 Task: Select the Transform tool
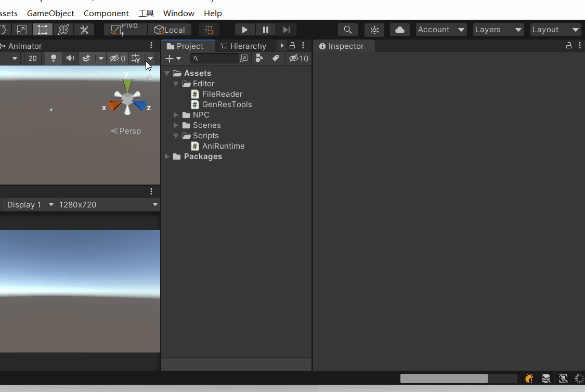[63, 30]
